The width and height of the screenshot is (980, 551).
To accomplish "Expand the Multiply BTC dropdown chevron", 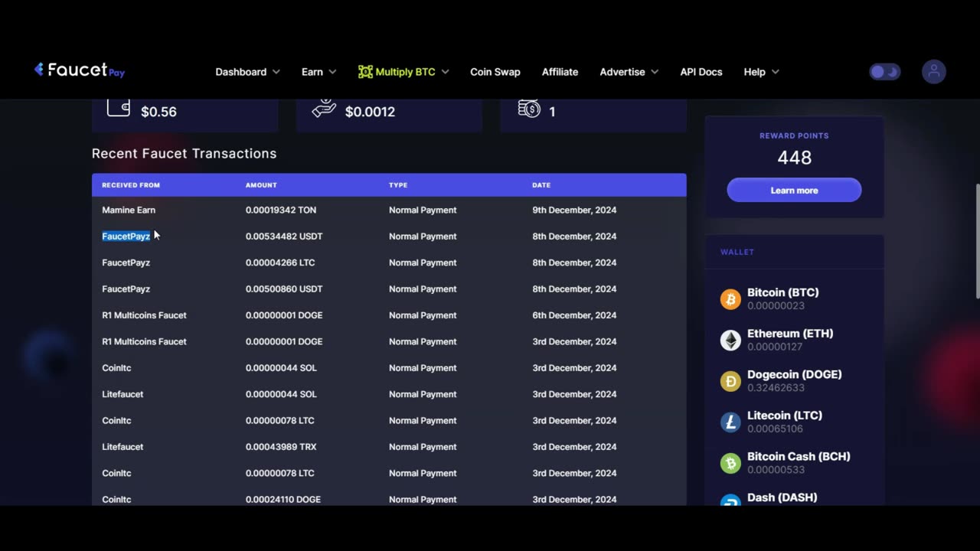I will (445, 72).
